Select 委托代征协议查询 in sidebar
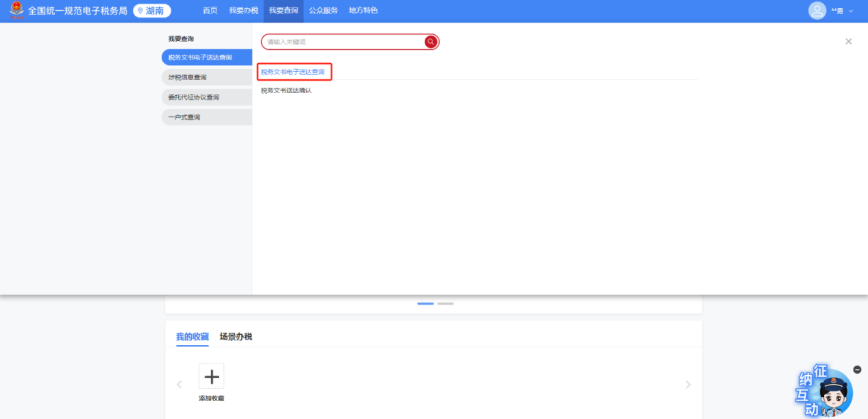 click(x=206, y=97)
